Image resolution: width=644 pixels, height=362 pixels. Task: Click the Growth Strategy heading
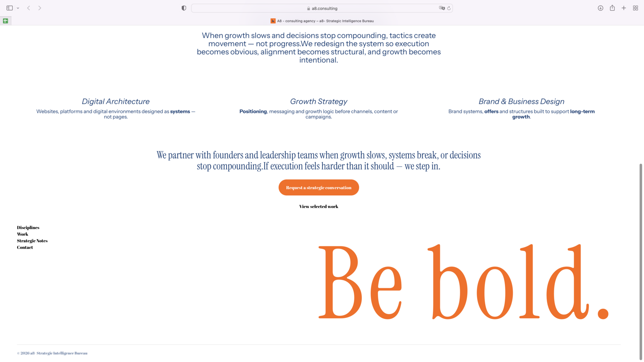(x=319, y=102)
